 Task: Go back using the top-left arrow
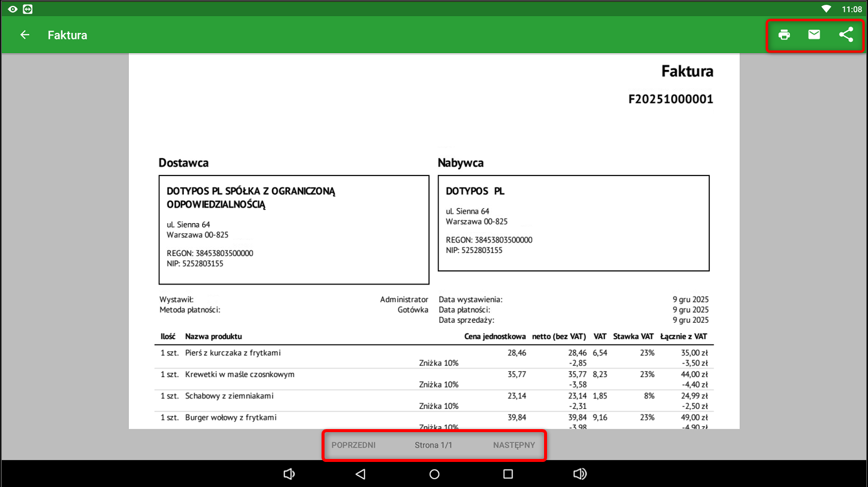[24, 35]
